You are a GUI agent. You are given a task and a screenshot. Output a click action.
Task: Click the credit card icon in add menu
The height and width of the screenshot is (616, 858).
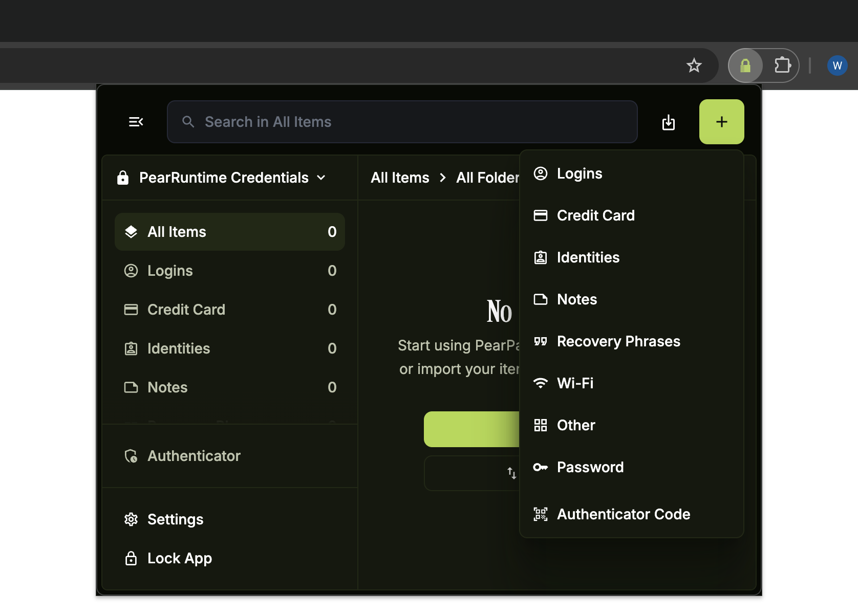coord(541,215)
